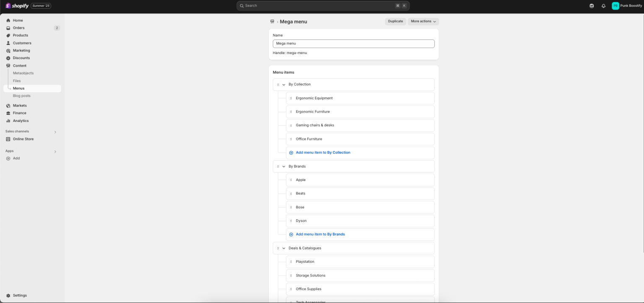The width and height of the screenshot is (644, 303).
Task: Click inside the Name input field
Action: [353, 44]
